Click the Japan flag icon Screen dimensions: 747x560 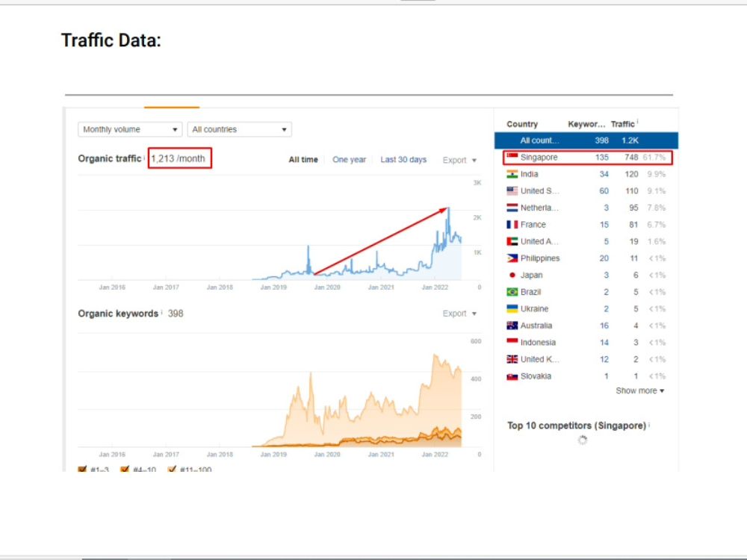pos(512,276)
